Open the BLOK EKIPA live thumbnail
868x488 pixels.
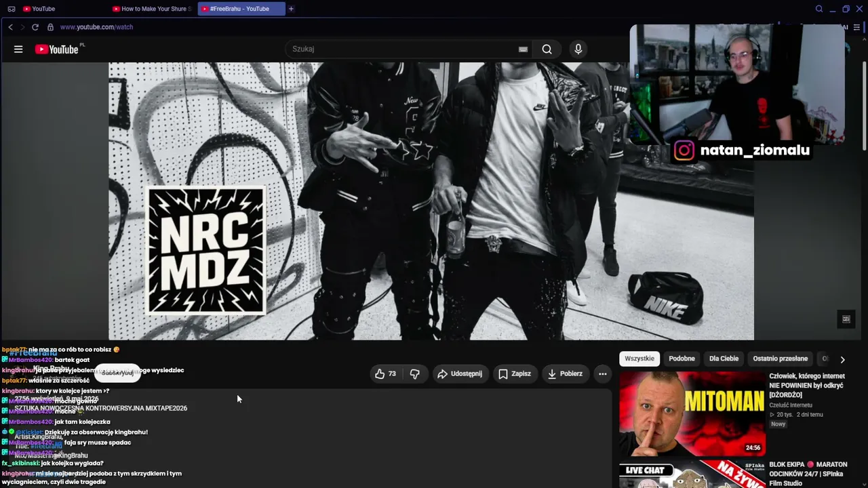[x=692, y=474]
